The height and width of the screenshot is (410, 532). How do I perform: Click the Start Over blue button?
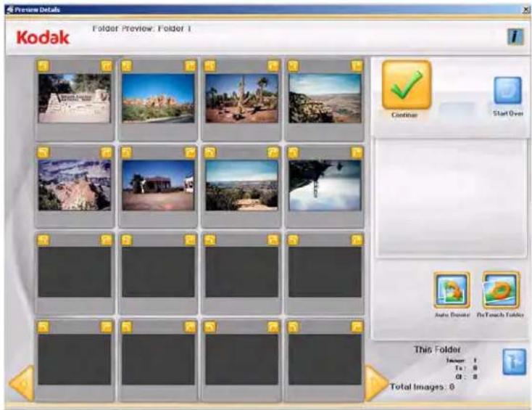point(507,91)
